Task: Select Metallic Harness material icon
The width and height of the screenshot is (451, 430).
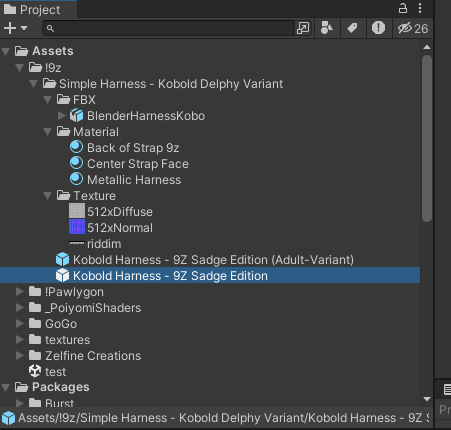Action: coord(77,179)
